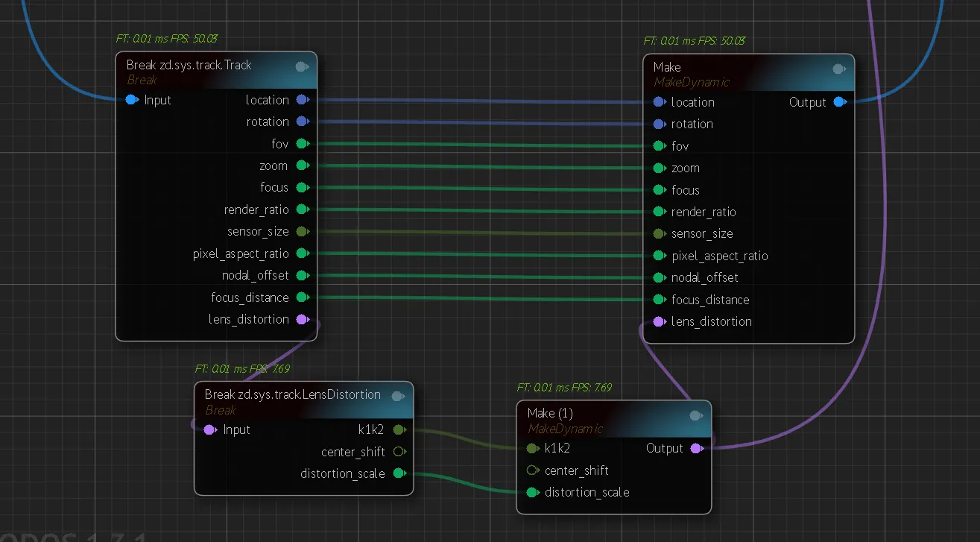980x542 pixels.
Task: Toggle the header icon on Break zd.sys.track.Track node
Action: 301,67
